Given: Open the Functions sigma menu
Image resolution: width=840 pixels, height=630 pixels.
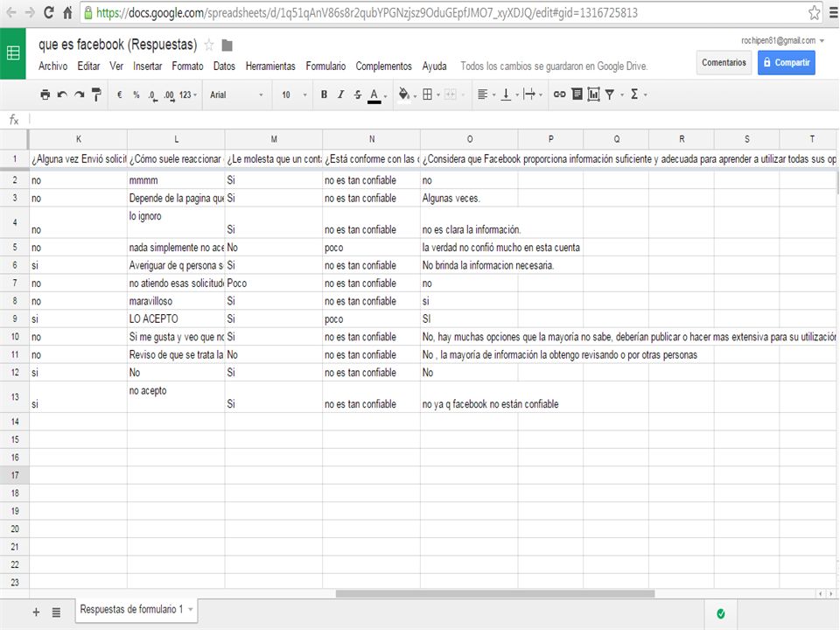Looking at the screenshot, I should (635, 94).
